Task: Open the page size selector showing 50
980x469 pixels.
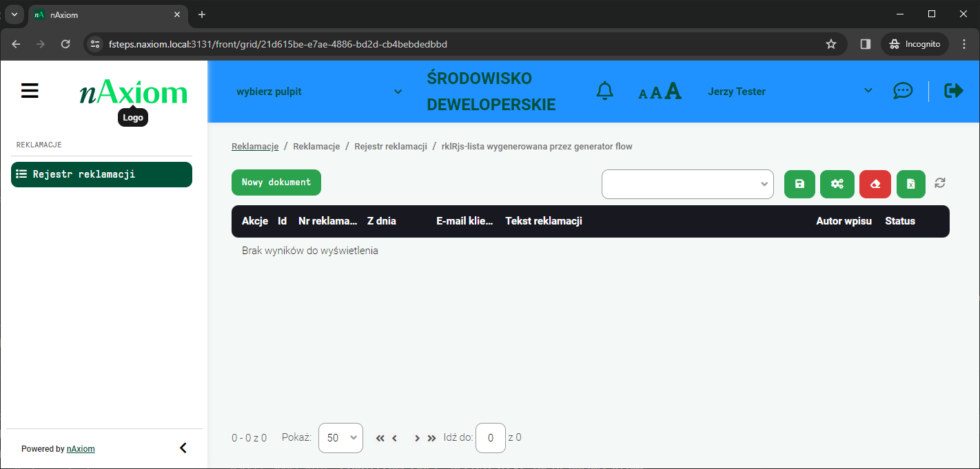Action: pyautogui.click(x=340, y=438)
